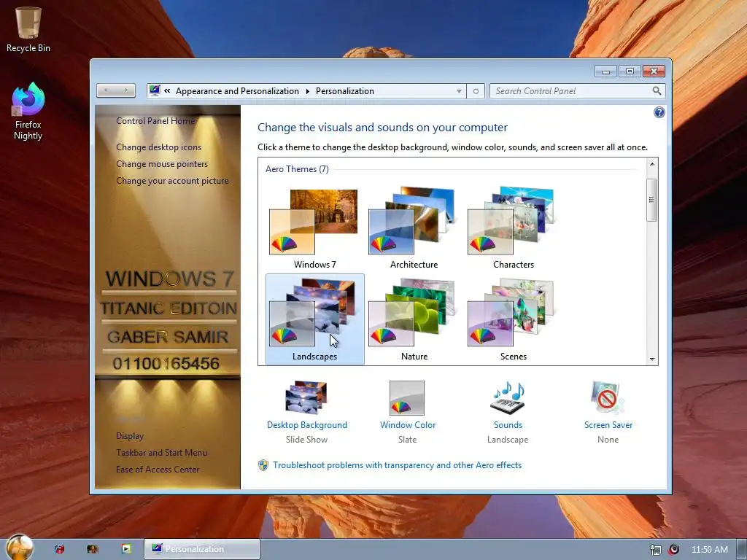Open the Start menu orb
This screenshot has width=747, height=560.
pos(20,548)
